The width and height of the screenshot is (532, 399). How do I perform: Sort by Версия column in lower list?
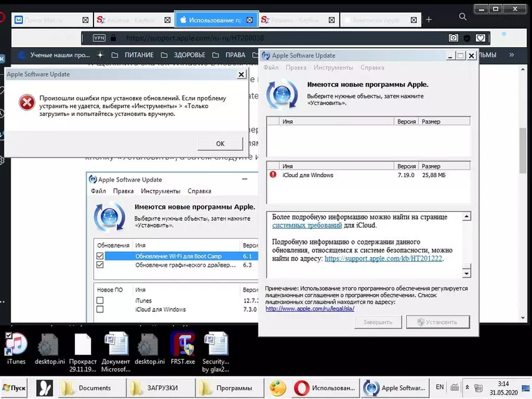pyautogui.click(x=406, y=166)
